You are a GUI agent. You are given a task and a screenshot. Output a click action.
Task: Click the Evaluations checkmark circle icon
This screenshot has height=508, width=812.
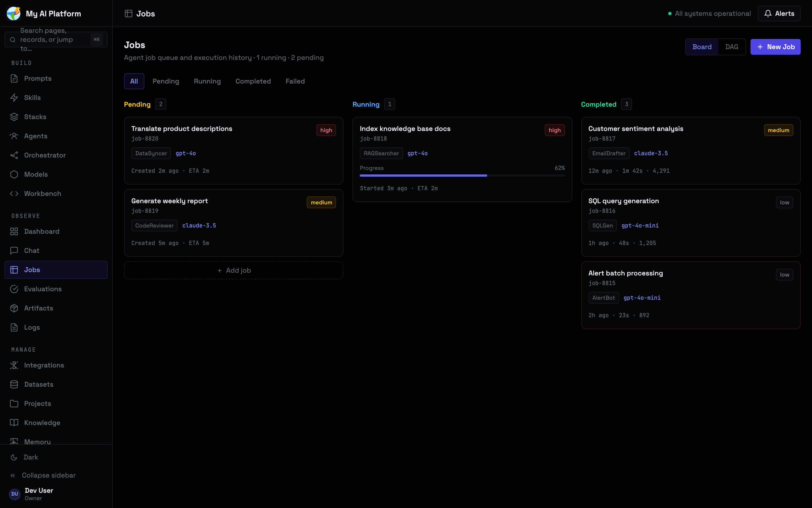click(14, 289)
